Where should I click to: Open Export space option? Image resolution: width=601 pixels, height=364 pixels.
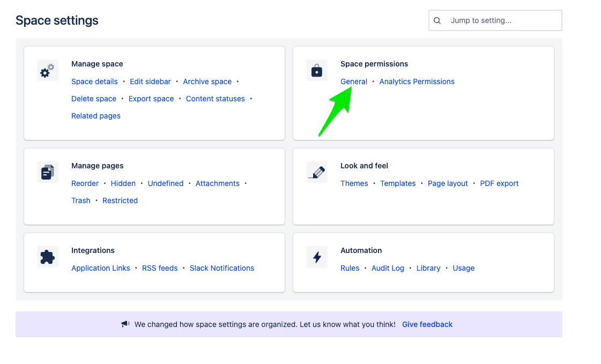[151, 99]
